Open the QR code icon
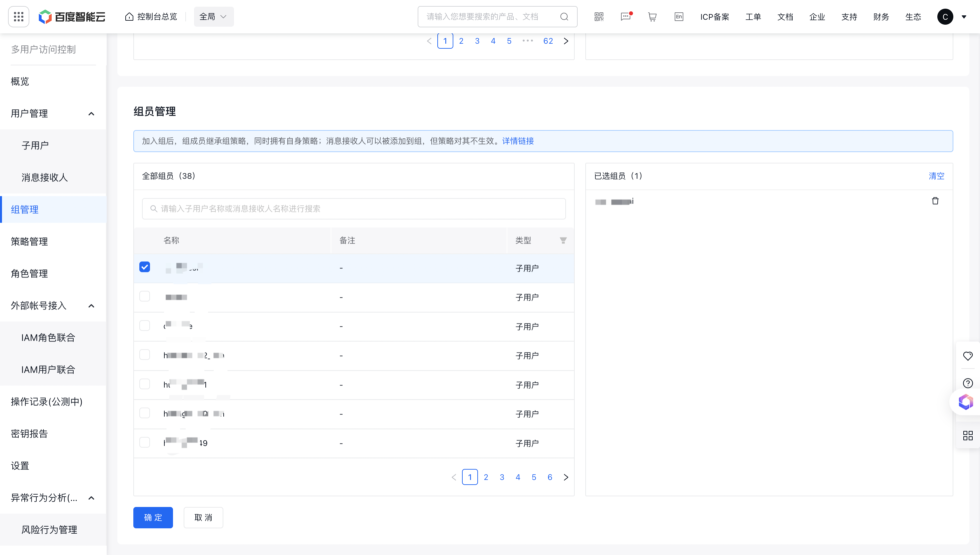980x555 pixels. tap(599, 17)
